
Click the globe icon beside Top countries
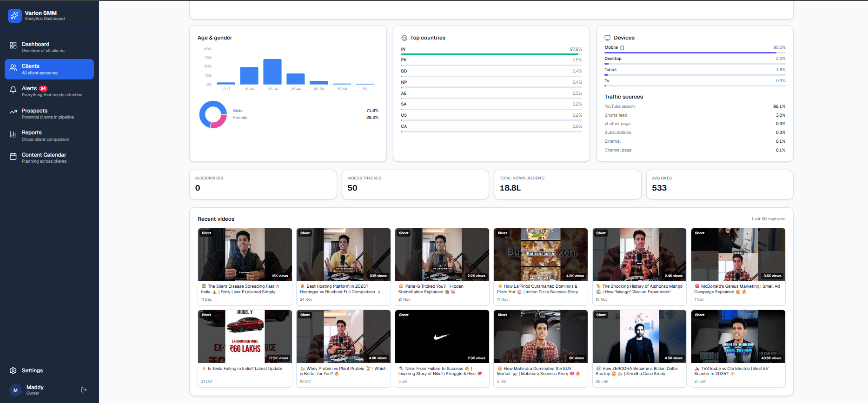coord(404,38)
